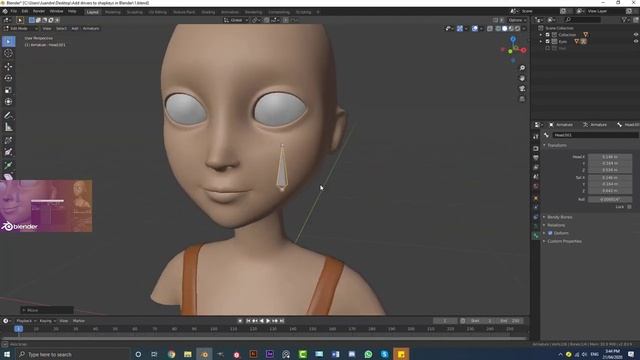Image resolution: width=640 pixels, height=360 pixels.
Task: Select the Annotate tool
Action: [8, 116]
